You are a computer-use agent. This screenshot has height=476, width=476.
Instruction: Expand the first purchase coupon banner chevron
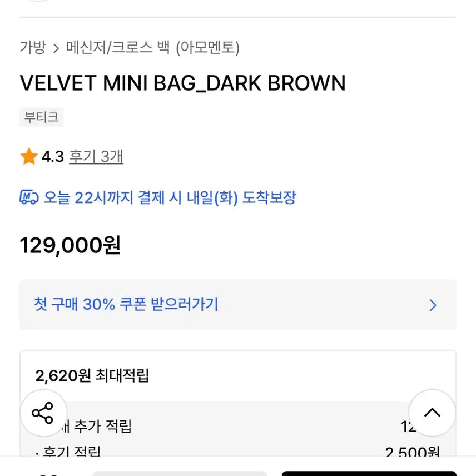pos(433,305)
